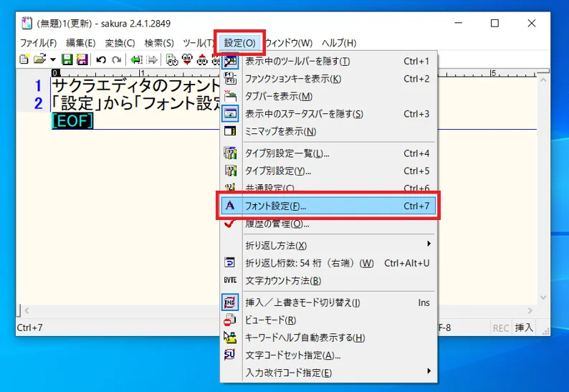The height and width of the screenshot is (392, 569).
Task: Click the purple Save As floppy icon
Action: tap(82, 59)
